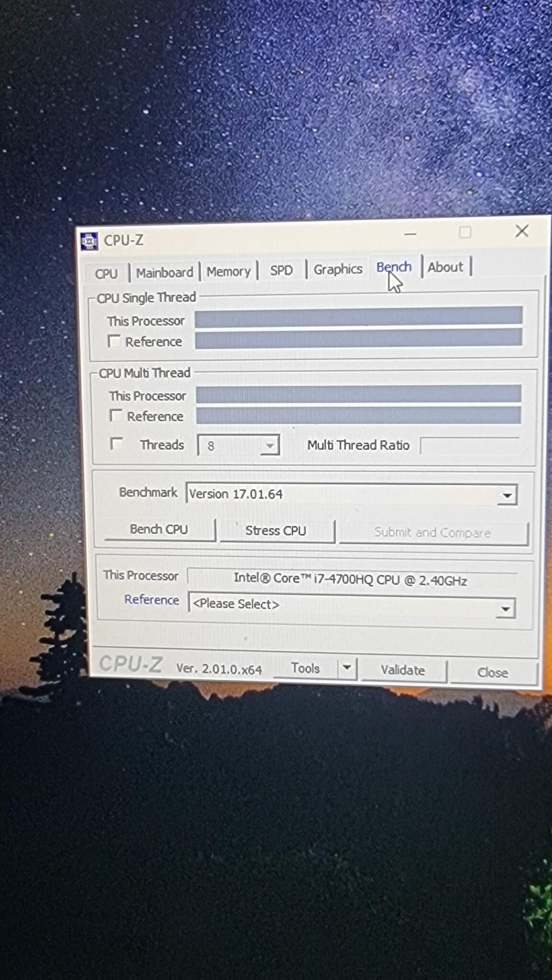The width and height of the screenshot is (552, 980).
Task: Click the Submit and Compare button
Action: 433,533
